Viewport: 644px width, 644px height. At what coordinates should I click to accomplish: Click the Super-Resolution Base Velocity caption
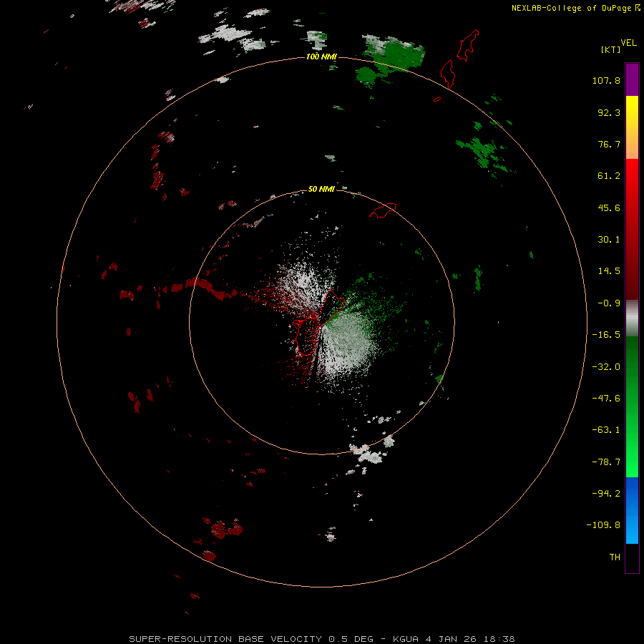322,639
